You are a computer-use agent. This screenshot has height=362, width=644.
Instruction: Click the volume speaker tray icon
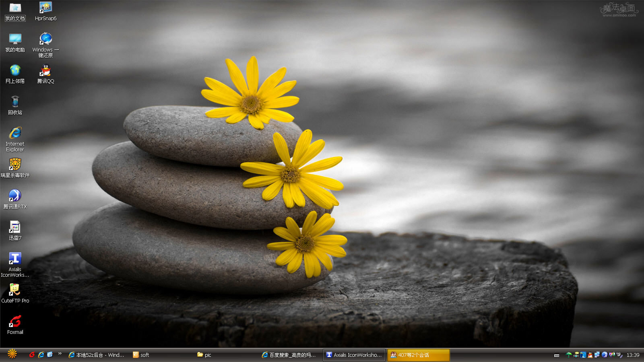point(619,355)
